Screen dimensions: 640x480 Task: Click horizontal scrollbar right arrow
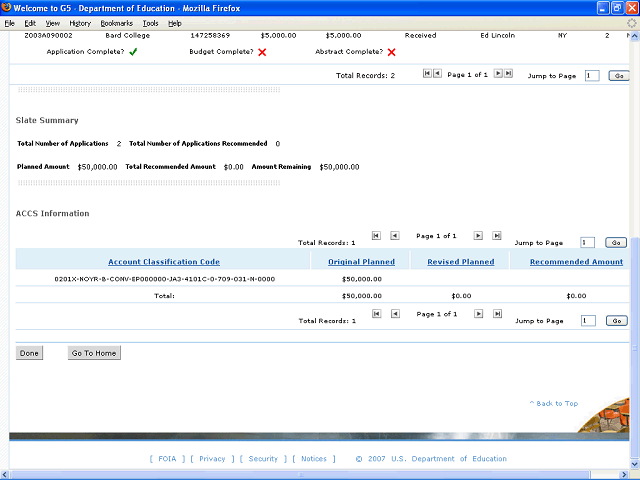pyautogui.click(x=624, y=475)
